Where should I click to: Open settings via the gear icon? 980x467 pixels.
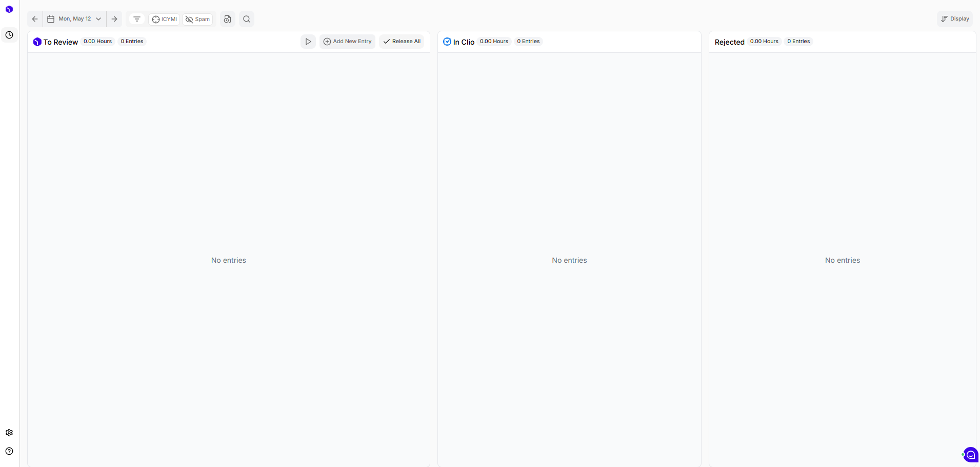click(9, 433)
